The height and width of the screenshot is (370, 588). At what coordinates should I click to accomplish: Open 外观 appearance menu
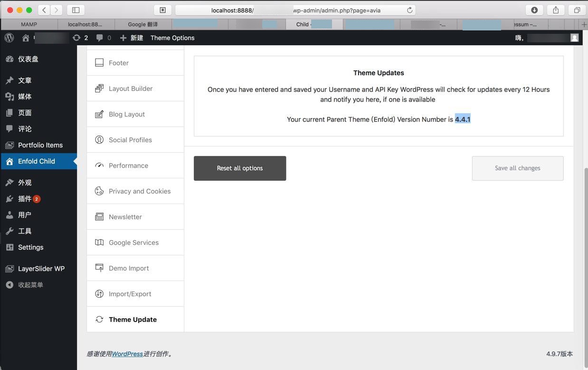(38, 183)
